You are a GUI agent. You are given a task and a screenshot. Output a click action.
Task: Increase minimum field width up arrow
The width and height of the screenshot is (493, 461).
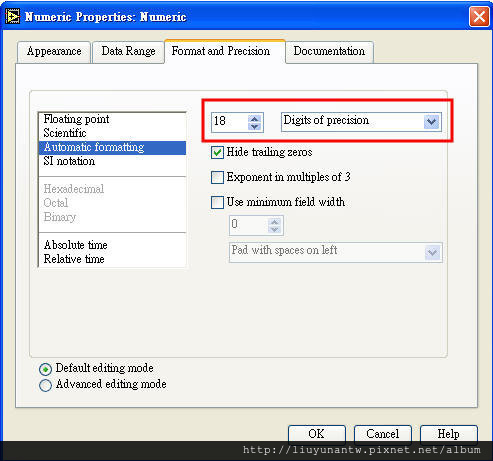(274, 222)
